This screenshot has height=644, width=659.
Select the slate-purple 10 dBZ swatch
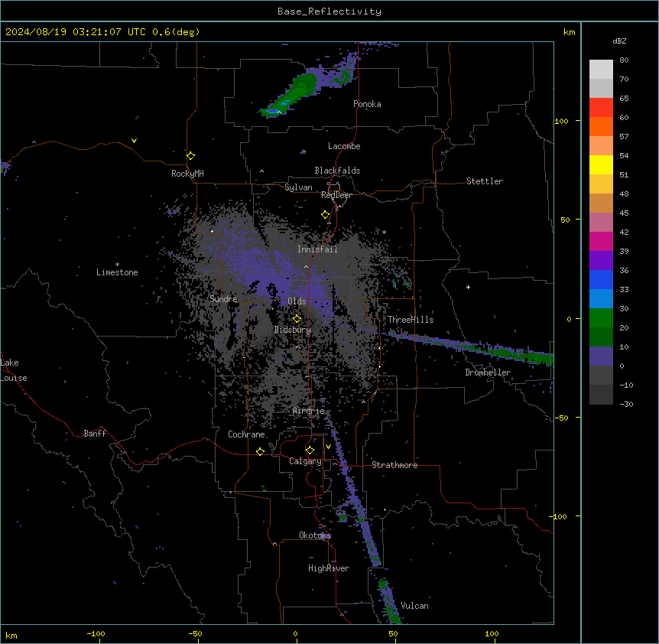coord(601,356)
